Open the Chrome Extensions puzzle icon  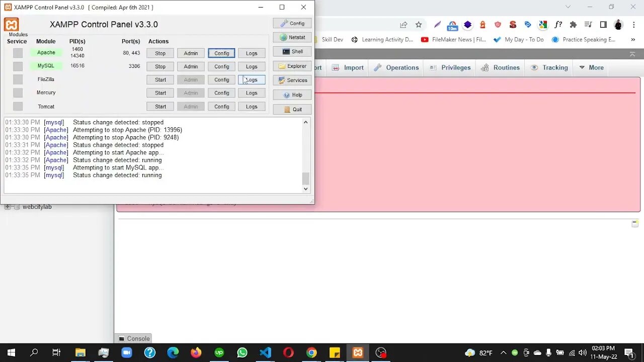click(x=573, y=25)
